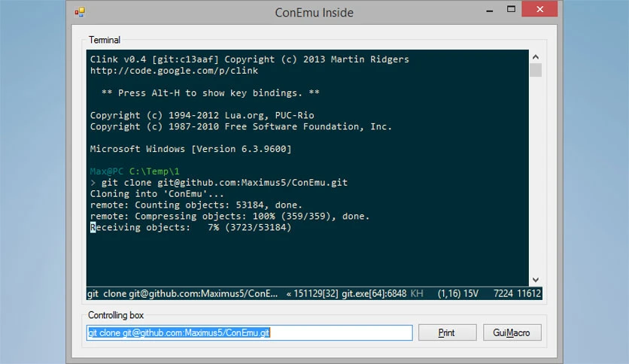Minimize the ConEmu Inside window
This screenshot has width=629, height=364.
pos(489,10)
